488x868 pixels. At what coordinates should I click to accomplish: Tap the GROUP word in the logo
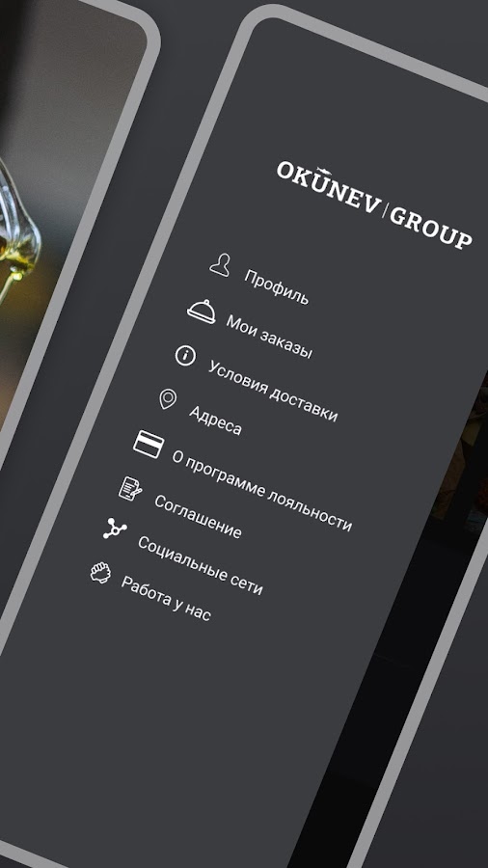click(431, 228)
